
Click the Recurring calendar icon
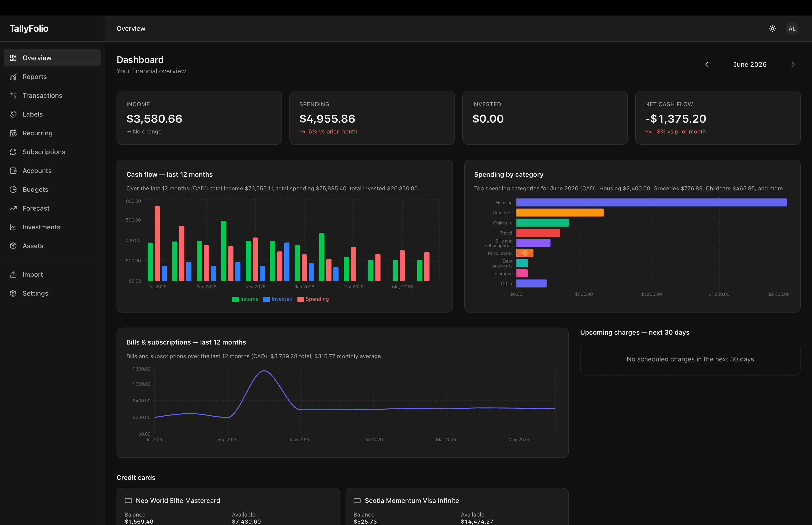[x=13, y=133]
